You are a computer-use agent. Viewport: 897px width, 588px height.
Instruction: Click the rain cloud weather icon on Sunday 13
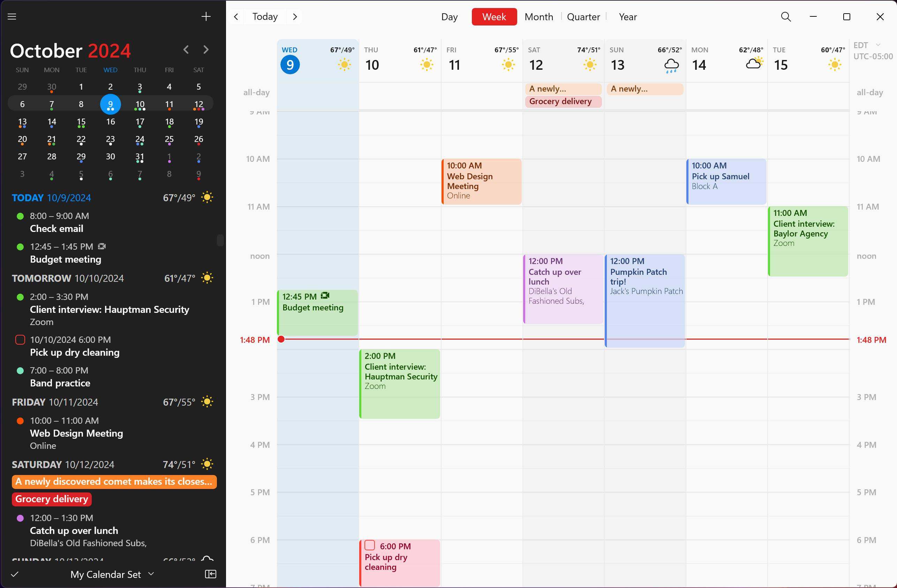[x=671, y=66]
